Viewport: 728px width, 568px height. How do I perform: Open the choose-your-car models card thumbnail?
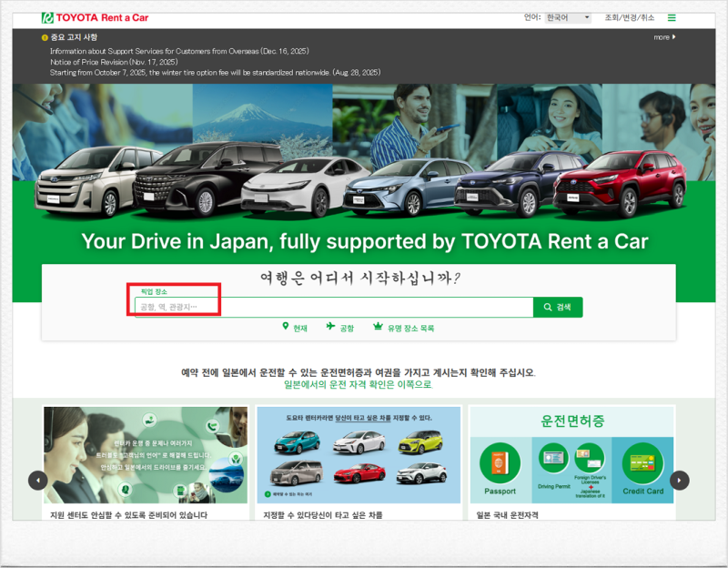pyautogui.click(x=359, y=455)
